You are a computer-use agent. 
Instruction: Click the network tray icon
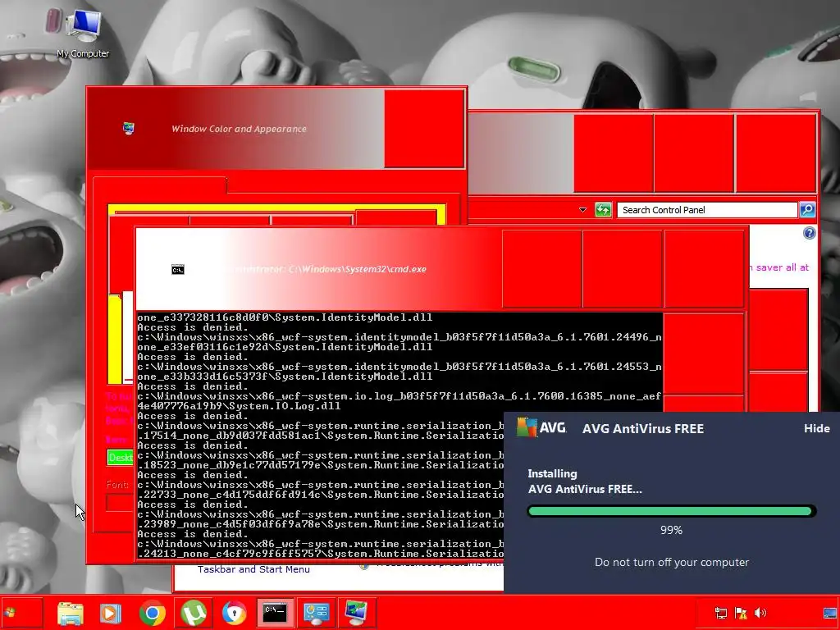(x=721, y=613)
